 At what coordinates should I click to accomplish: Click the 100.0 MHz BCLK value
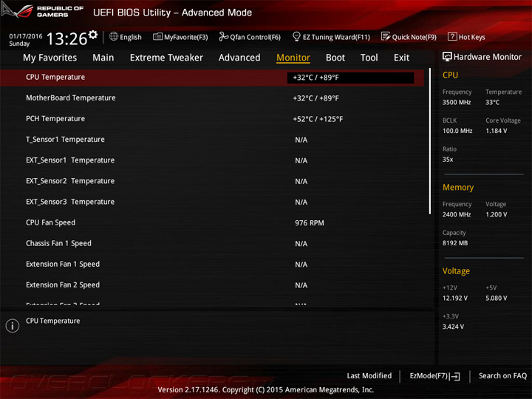pyautogui.click(x=457, y=131)
